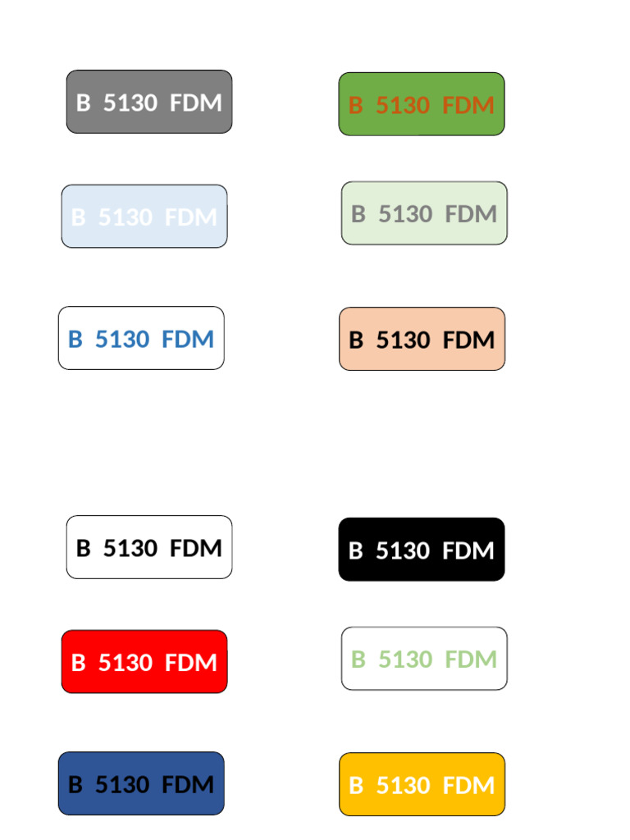Select the white plate with light green text

click(424, 659)
